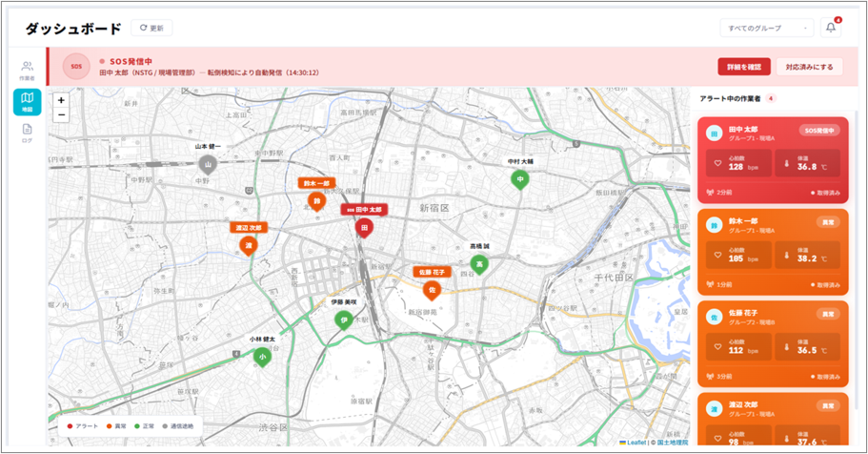Click the 詳細を確認 button
Screen dimensions: 868x454
[744, 67]
